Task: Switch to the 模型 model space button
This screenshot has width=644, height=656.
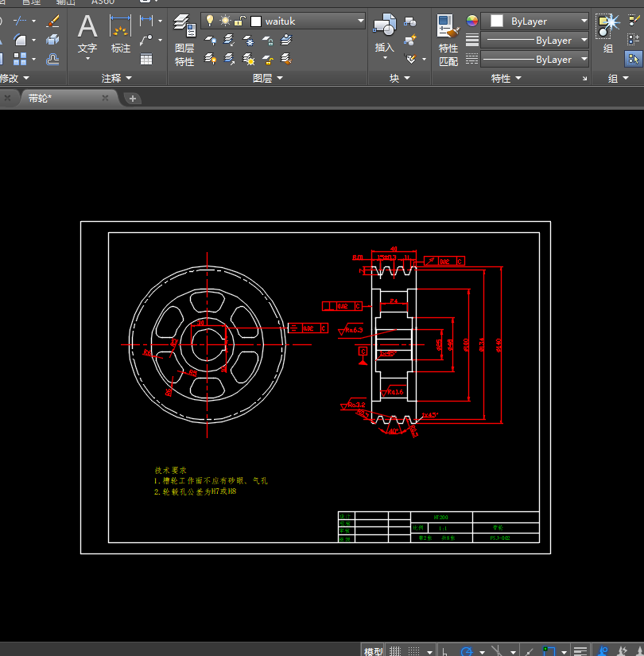Action: click(x=373, y=651)
